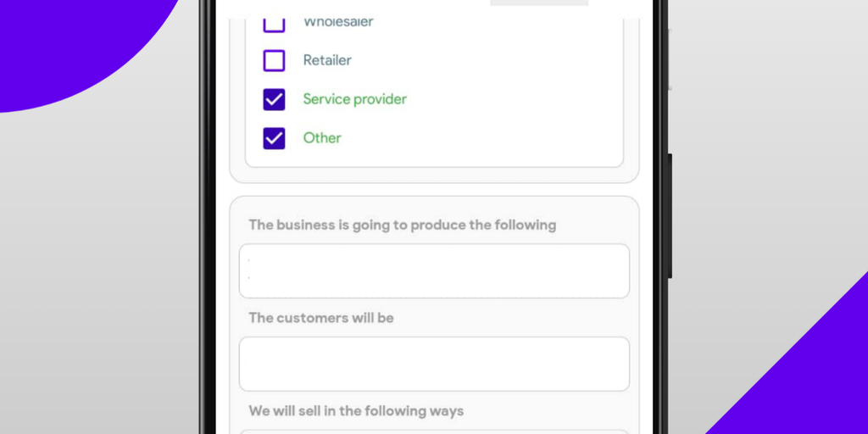
Task: Click "The business is going to produce" heading
Action: tap(402, 225)
